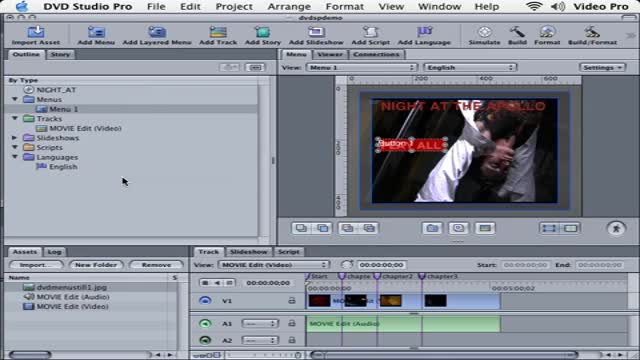Switch to the Slideshow tab
This screenshot has height=360, width=640.
coord(248,252)
